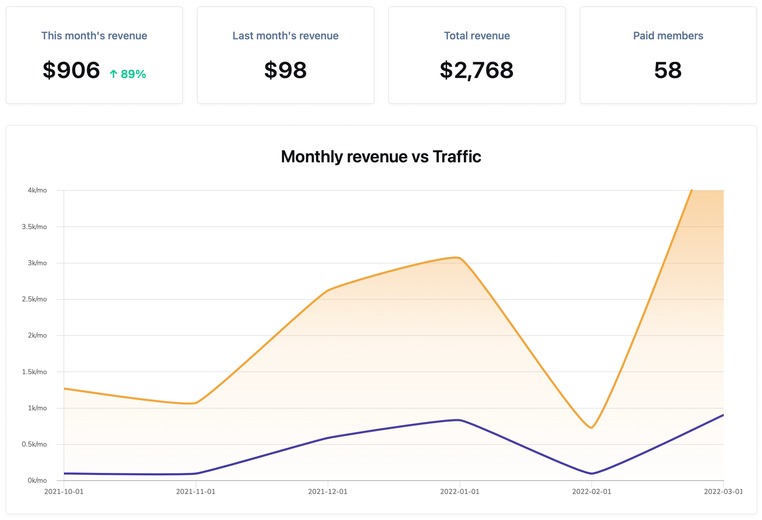Select the 2021-12-01 date tick
This screenshot has height=520, width=762.
coord(328,491)
